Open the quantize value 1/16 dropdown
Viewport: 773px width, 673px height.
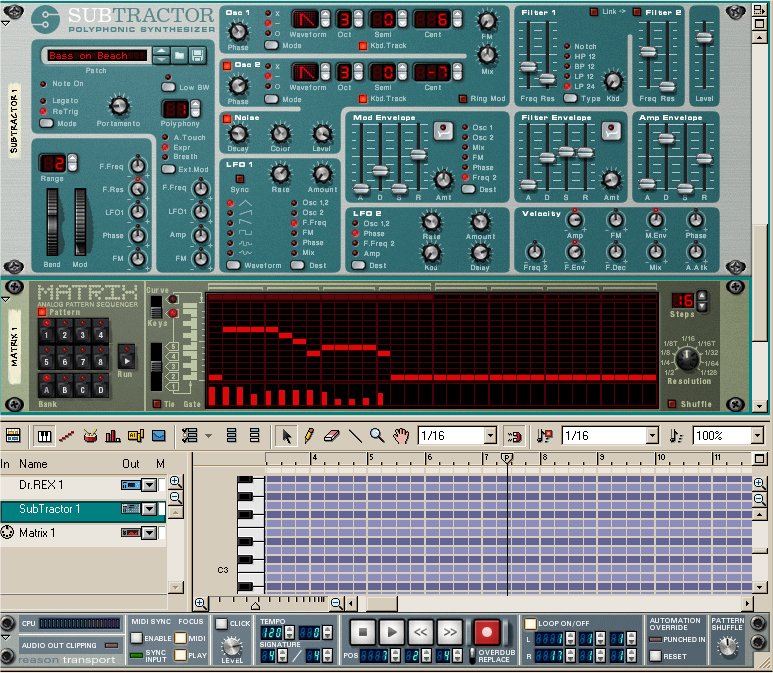652,436
